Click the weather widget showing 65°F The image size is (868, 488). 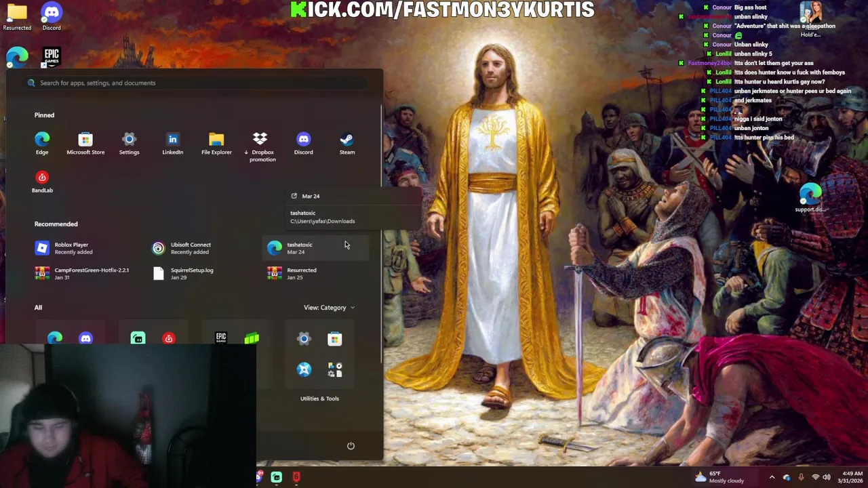719,477
